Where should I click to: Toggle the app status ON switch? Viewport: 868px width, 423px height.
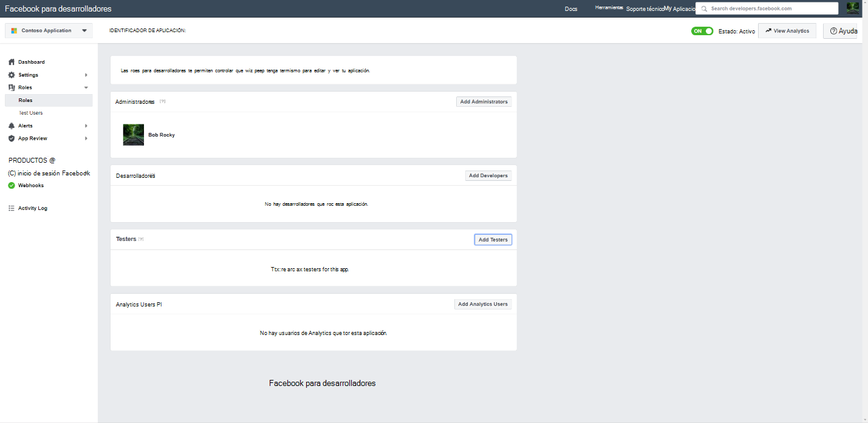click(x=702, y=31)
